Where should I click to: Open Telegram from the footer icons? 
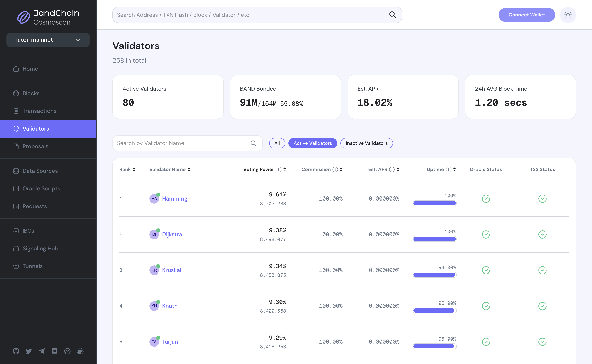(x=41, y=351)
